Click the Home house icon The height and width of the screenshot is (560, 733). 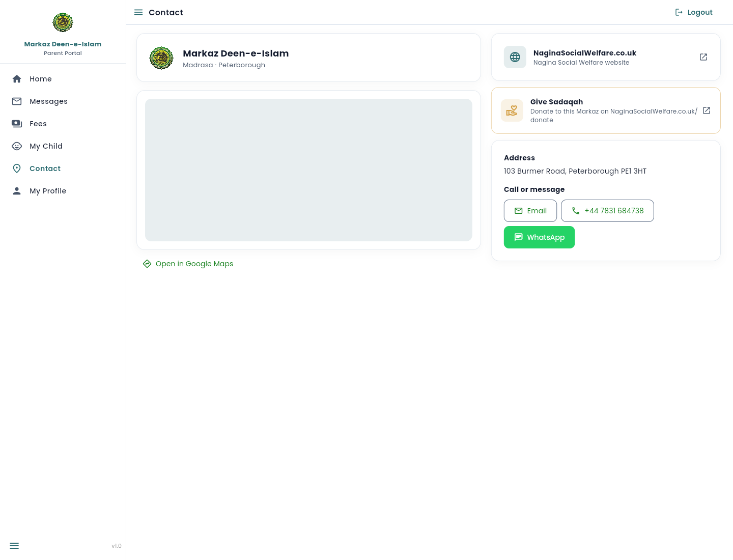click(17, 79)
